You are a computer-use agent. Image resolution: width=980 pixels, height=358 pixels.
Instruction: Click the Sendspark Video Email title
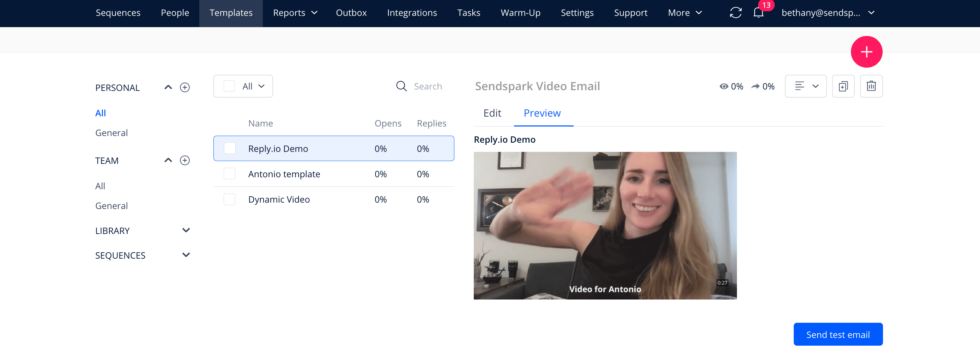coord(537,86)
